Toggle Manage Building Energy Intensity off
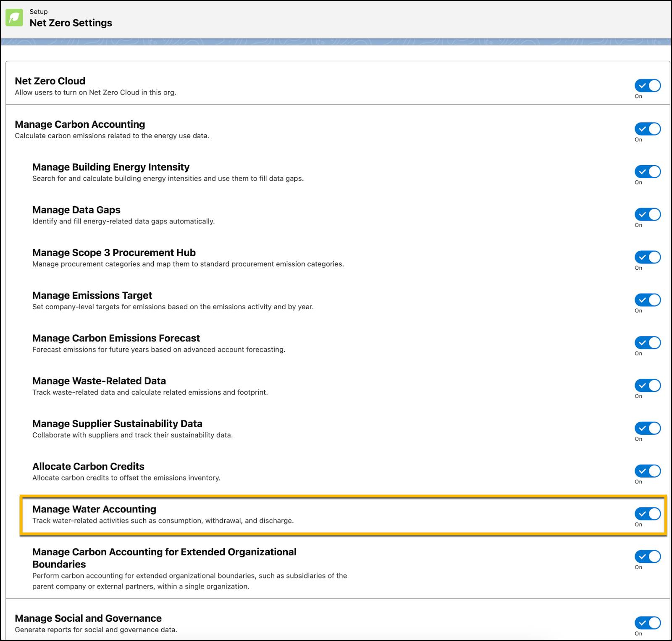Screen dimensions: 672x641 pos(647,172)
